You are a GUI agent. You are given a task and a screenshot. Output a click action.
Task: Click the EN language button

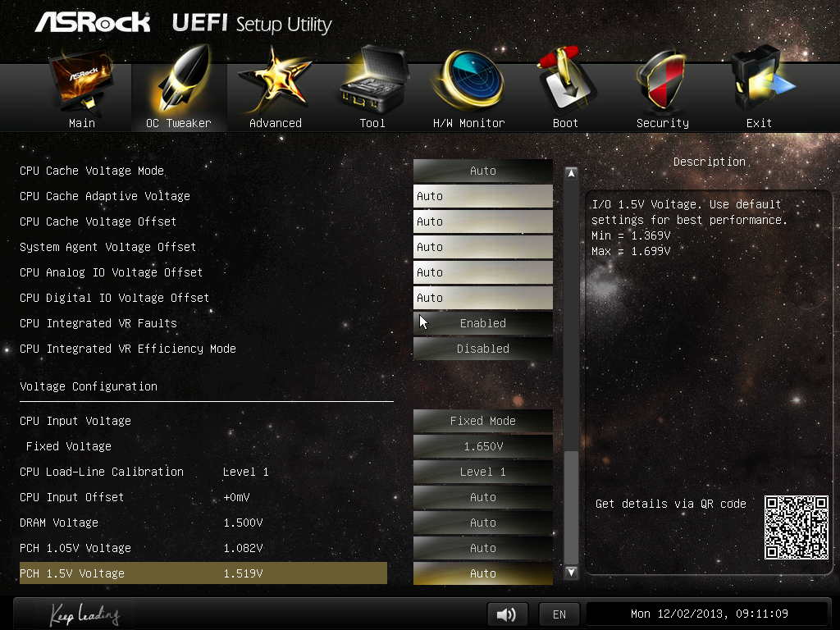point(559,614)
